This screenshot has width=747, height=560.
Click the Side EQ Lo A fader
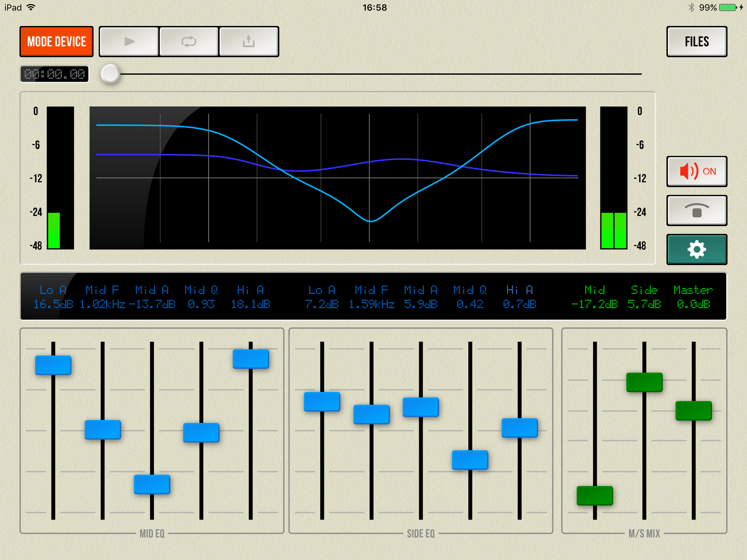coord(322,401)
